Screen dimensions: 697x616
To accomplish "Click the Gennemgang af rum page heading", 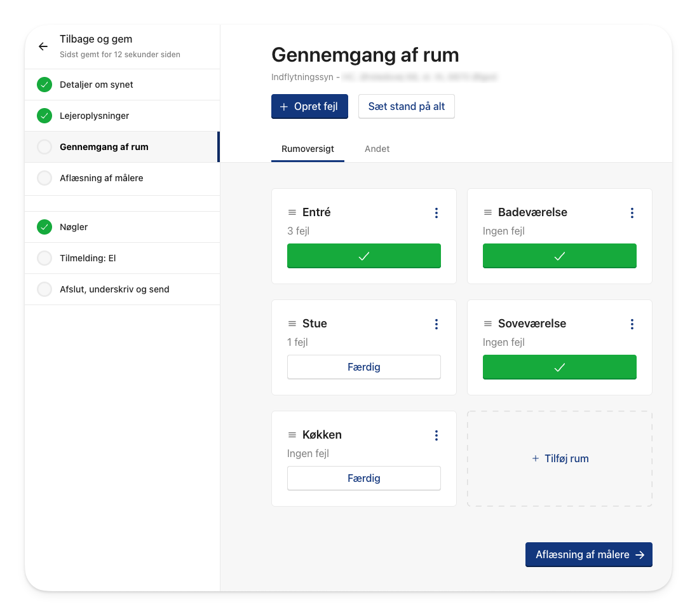I will coord(365,55).
